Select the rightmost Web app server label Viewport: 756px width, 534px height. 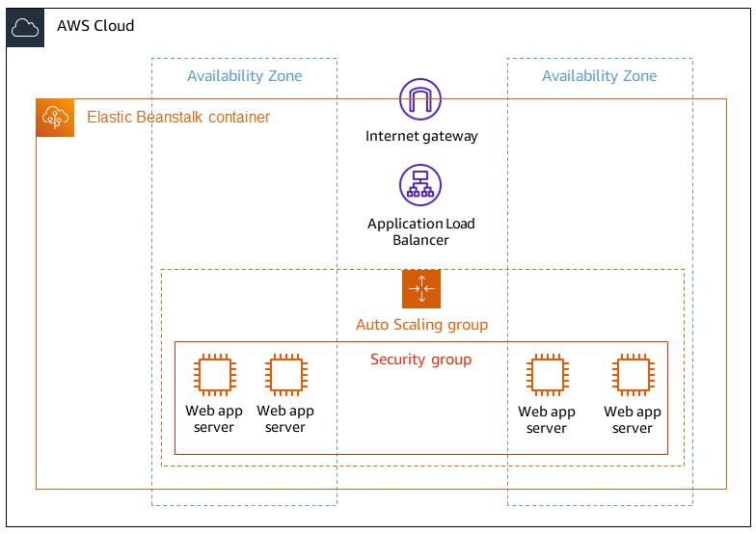coord(633,420)
